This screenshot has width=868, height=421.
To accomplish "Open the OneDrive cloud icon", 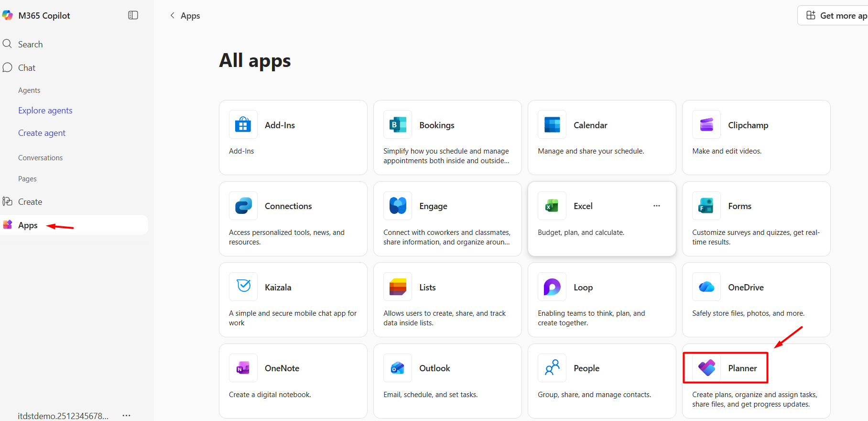I will tap(706, 287).
